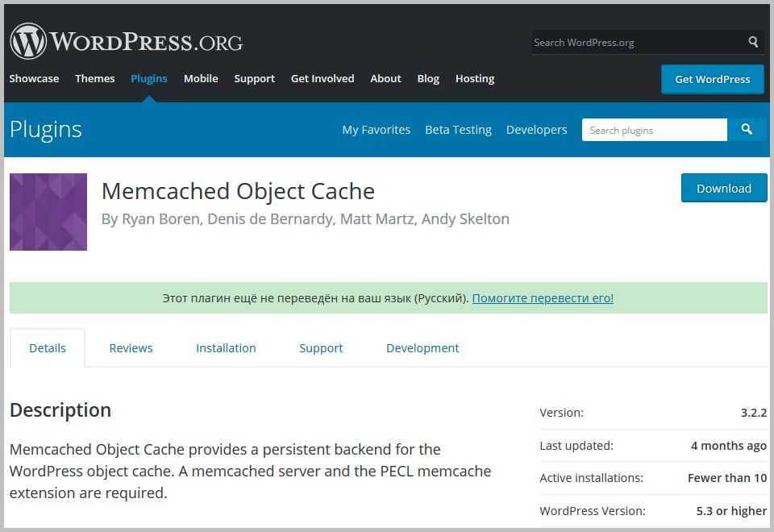Switch to the Development tab
Viewport: 774px width, 532px height.
[422, 348]
